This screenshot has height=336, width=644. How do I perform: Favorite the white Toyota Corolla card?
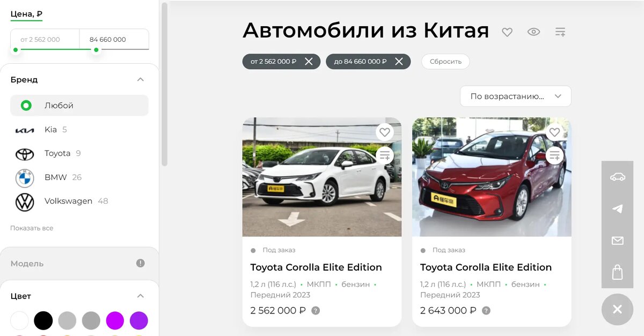point(384,132)
